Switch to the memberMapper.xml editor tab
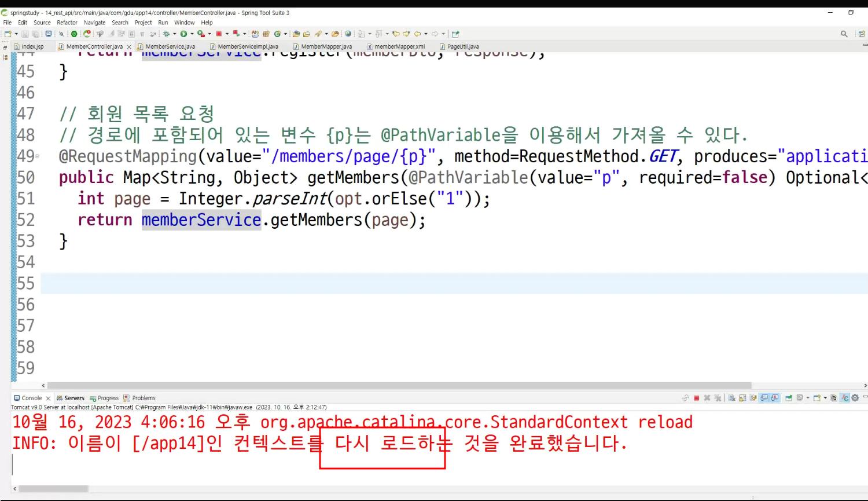The width and height of the screenshot is (868, 501). (x=399, y=46)
